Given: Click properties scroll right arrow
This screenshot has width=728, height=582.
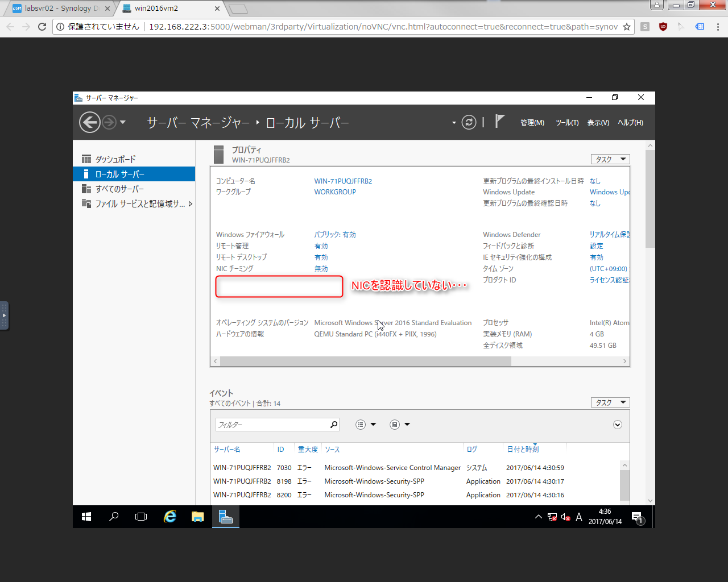Looking at the screenshot, I should 624,361.
